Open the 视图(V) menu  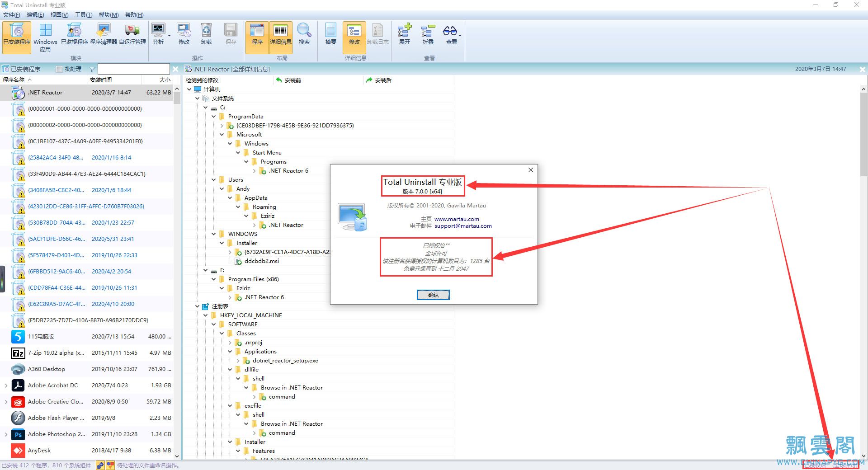tap(59, 15)
